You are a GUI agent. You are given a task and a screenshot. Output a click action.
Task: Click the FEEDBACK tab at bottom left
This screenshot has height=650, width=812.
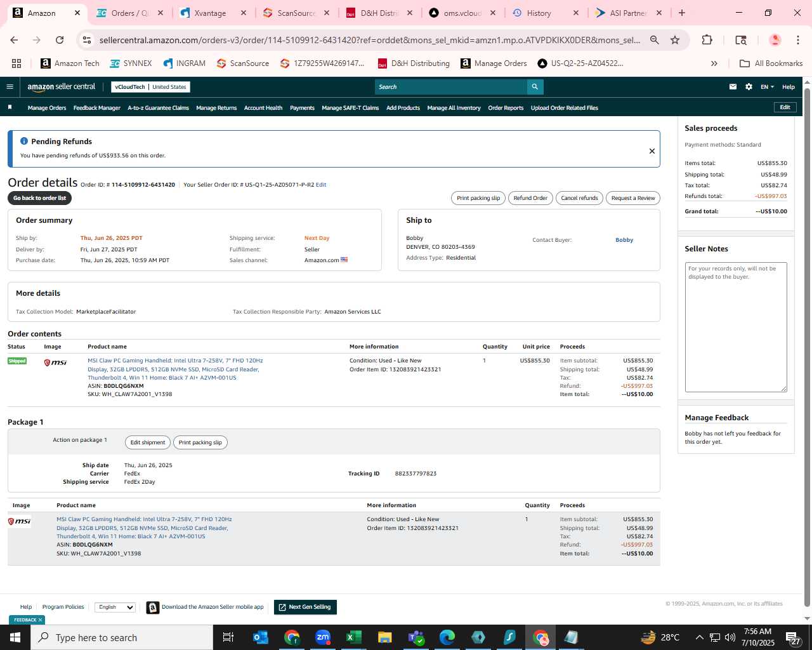(x=27, y=620)
